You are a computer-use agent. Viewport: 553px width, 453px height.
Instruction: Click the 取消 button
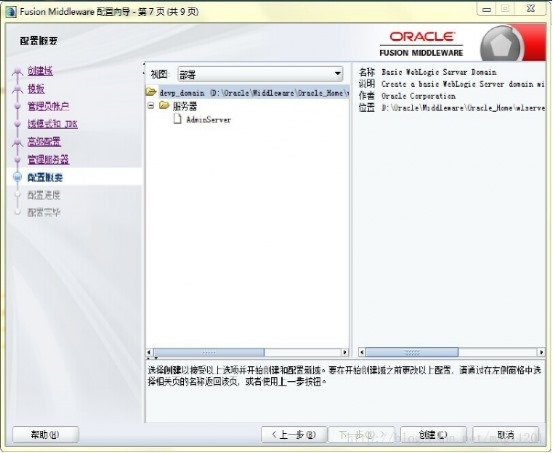pos(506,435)
